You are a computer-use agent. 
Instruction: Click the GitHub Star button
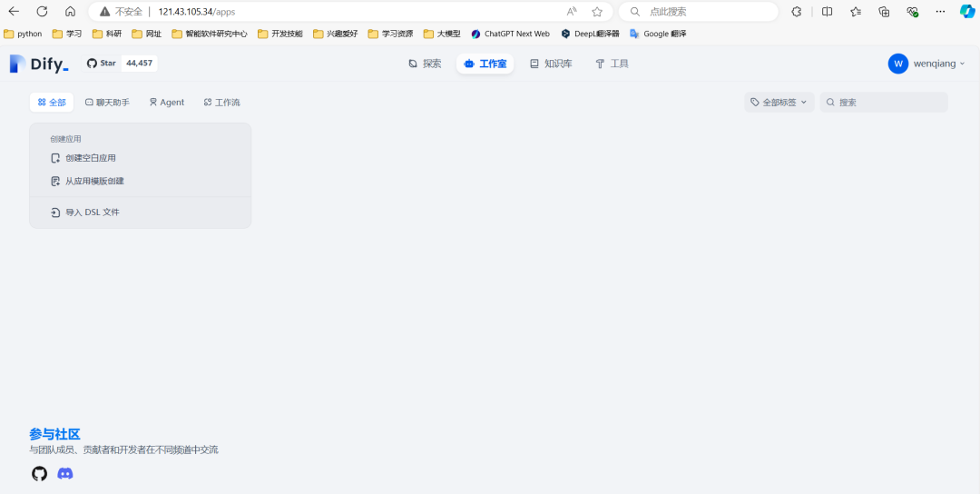[102, 64]
